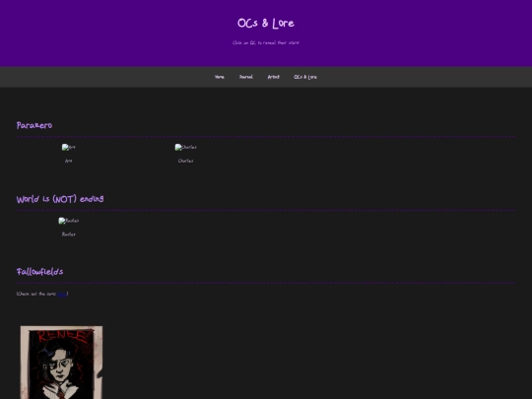532x399 pixels.
Task: Click the 'Check out the comic' text
Action: (x=36, y=294)
